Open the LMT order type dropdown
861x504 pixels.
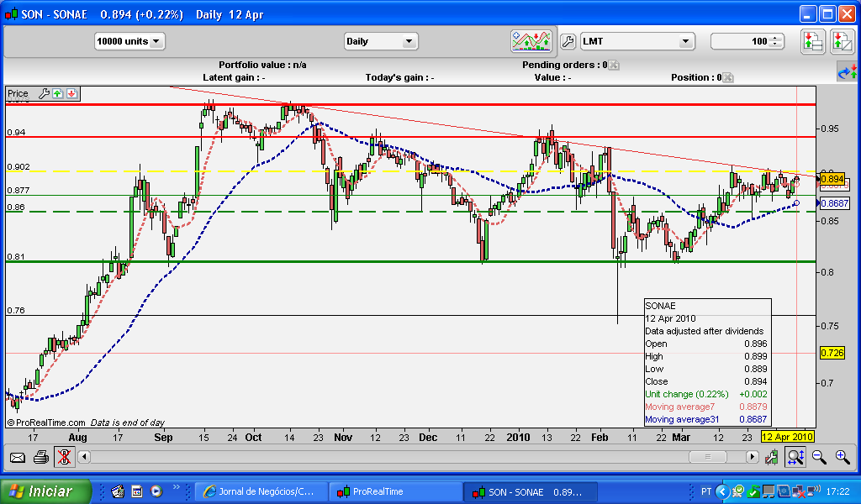tap(637, 41)
